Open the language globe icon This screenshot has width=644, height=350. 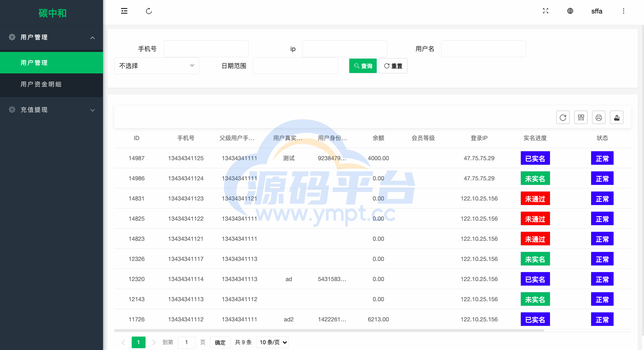point(570,11)
